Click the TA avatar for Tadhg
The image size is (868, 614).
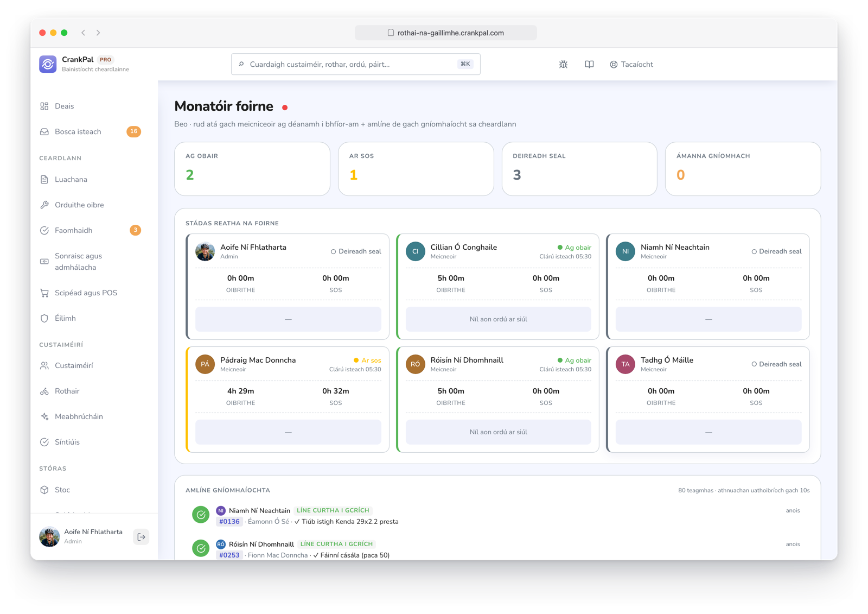[x=626, y=364]
